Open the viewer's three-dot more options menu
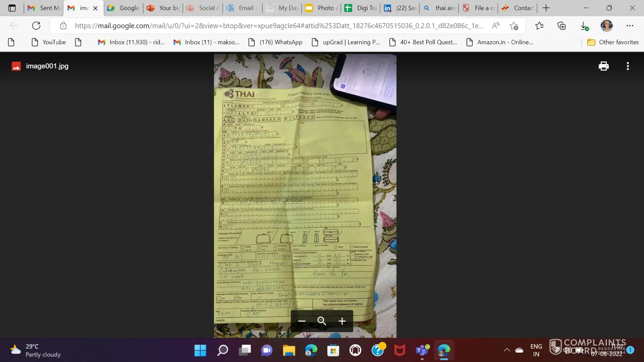644x362 pixels. 628,66
